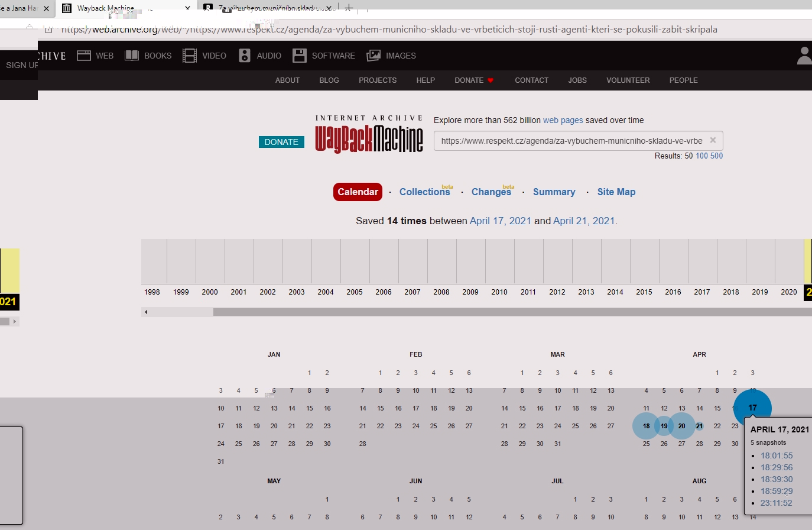Viewport: 812px width, 530px height.
Task: Click the timeline scrollbar left arrow
Action: (x=146, y=312)
